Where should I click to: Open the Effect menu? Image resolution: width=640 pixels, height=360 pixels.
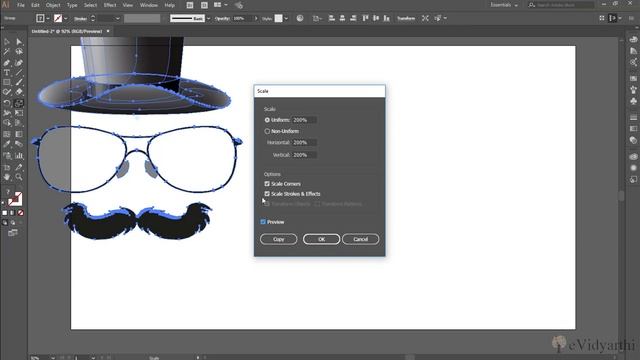point(110,5)
